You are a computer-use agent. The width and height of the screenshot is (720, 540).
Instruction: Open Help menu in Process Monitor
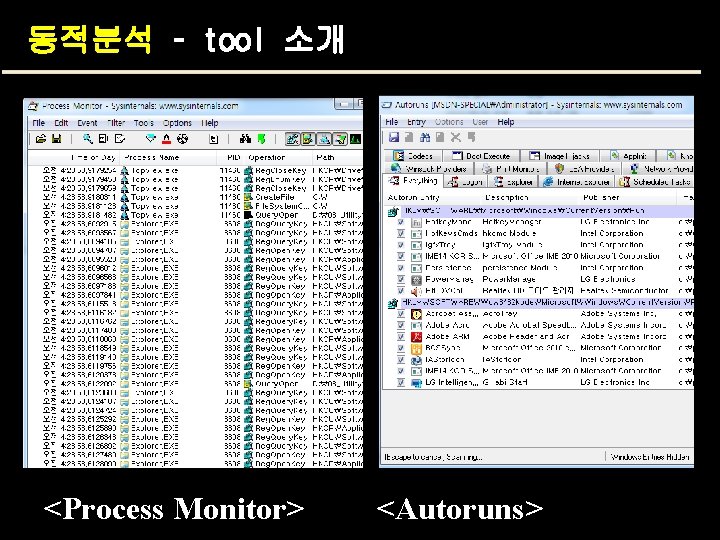[209, 123]
